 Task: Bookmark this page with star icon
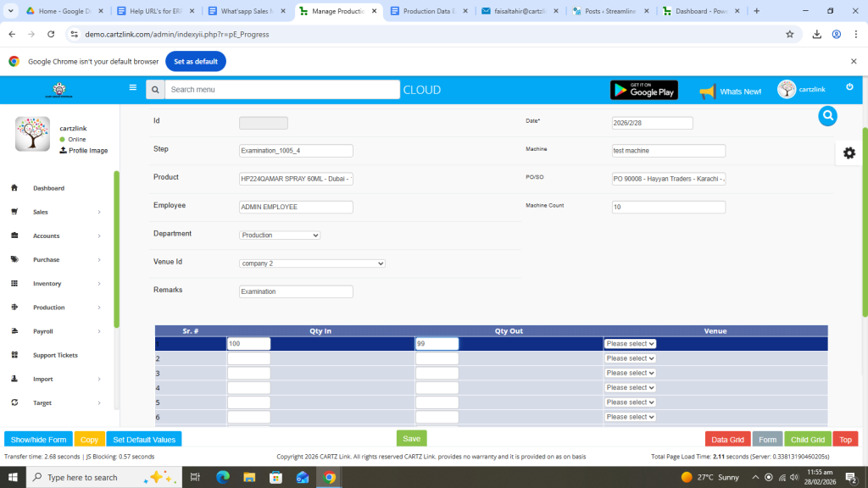790,34
